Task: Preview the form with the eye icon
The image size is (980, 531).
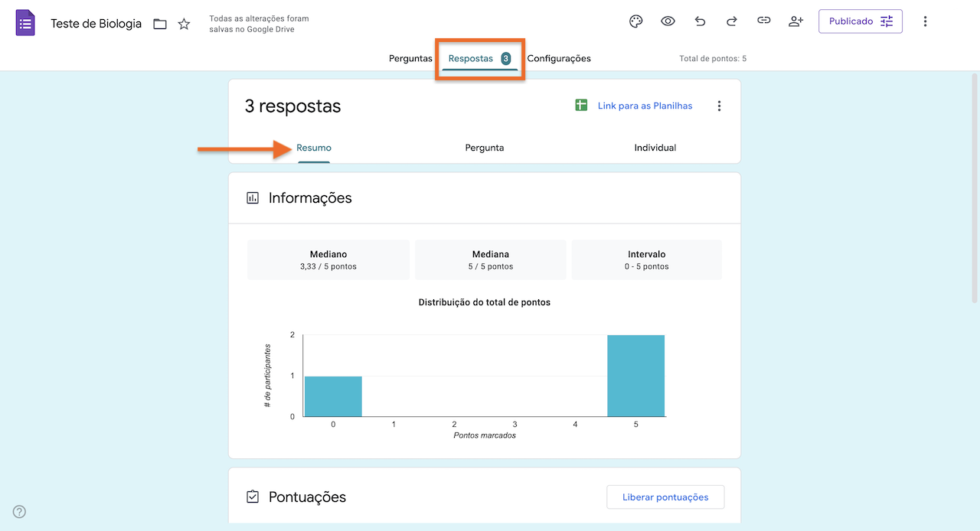Action: (x=668, y=21)
